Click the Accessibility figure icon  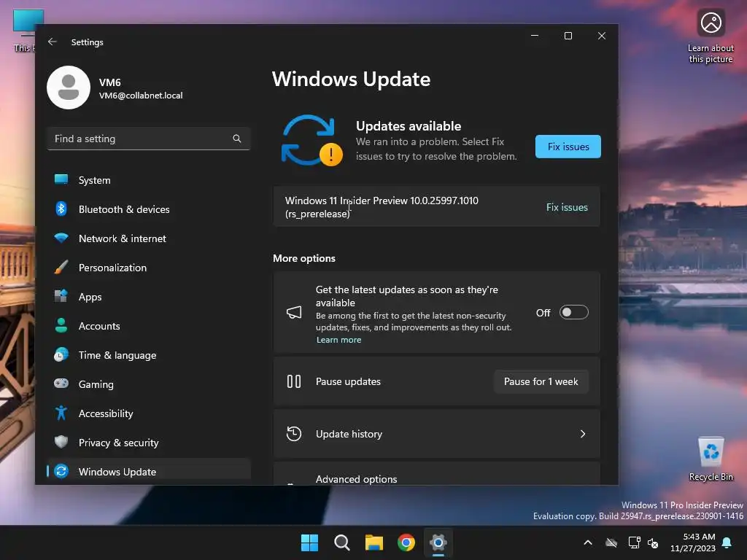tap(61, 413)
